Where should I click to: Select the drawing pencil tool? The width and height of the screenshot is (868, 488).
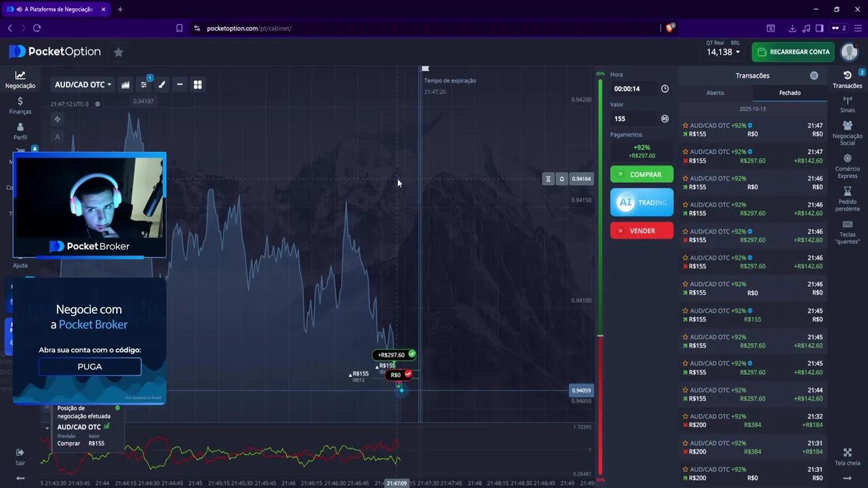point(161,85)
